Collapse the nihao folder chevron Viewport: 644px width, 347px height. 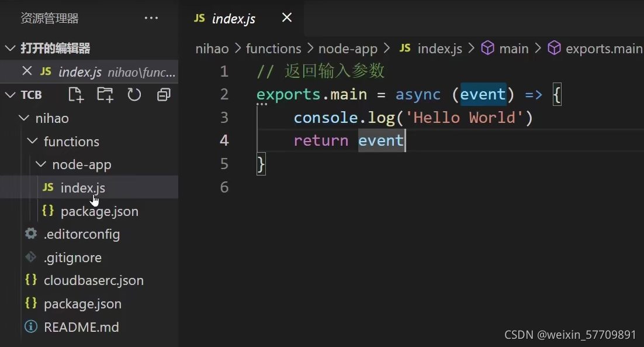[x=24, y=118]
